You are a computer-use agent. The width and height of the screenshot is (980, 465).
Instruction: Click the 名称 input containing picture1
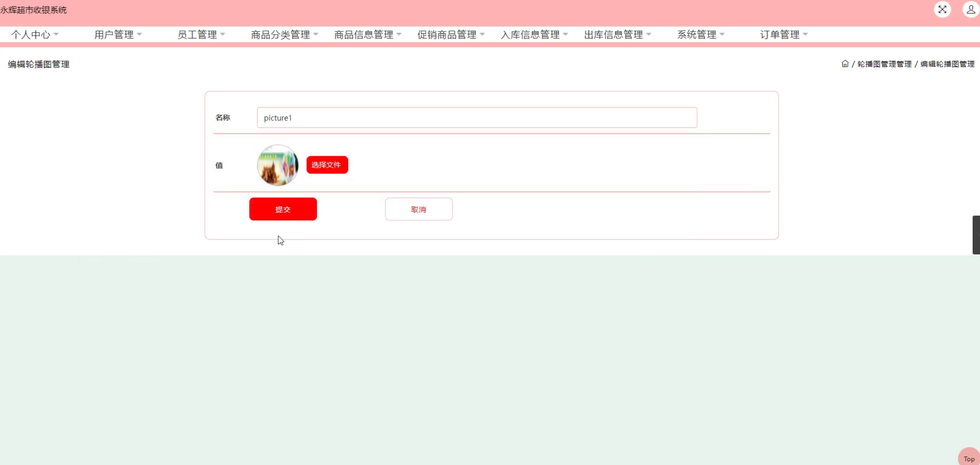coord(476,118)
